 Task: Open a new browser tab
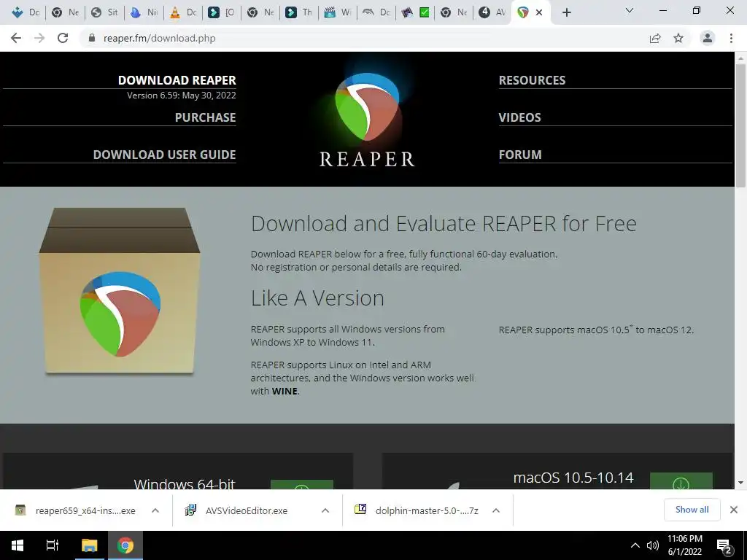[x=566, y=12]
